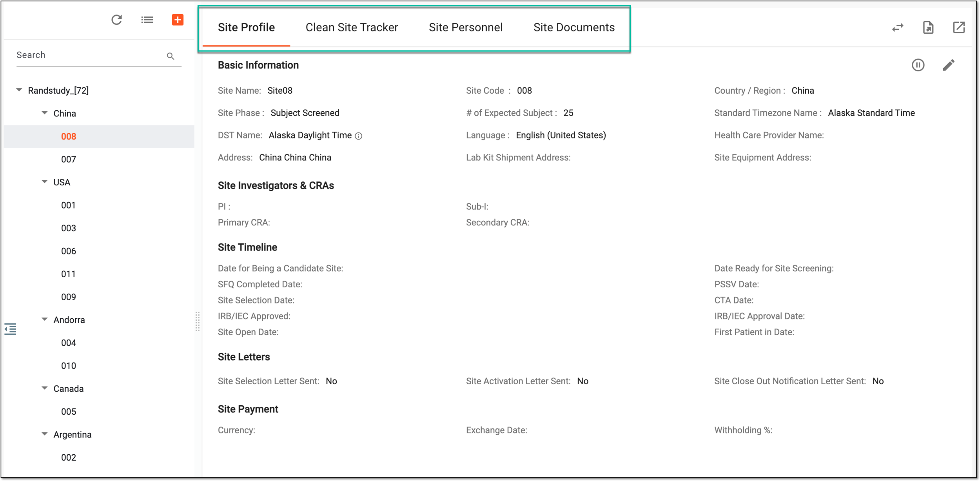The height and width of the screenshot is (481, 980).
Task: Click the Site Timeline section heading
Action: point(247,247)
